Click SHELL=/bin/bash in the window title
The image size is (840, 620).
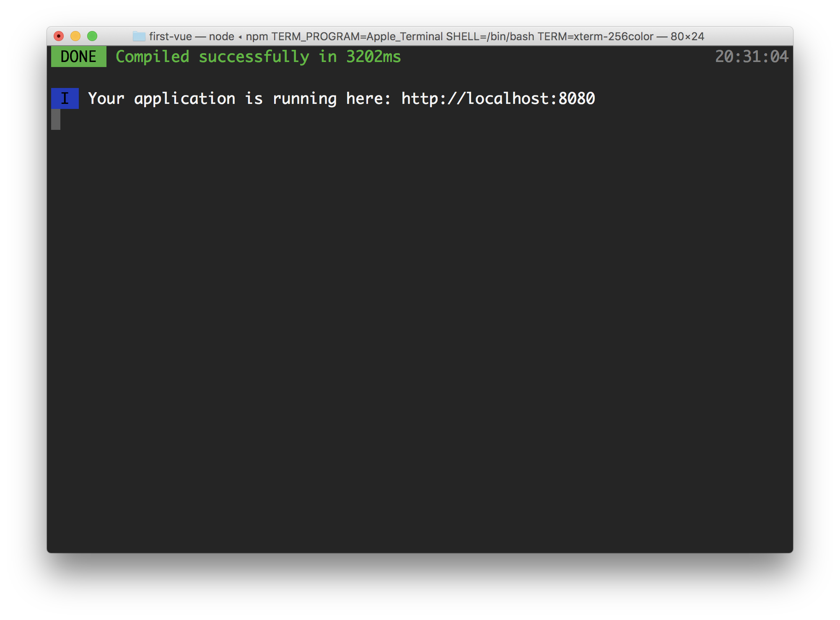click(490, 36)
